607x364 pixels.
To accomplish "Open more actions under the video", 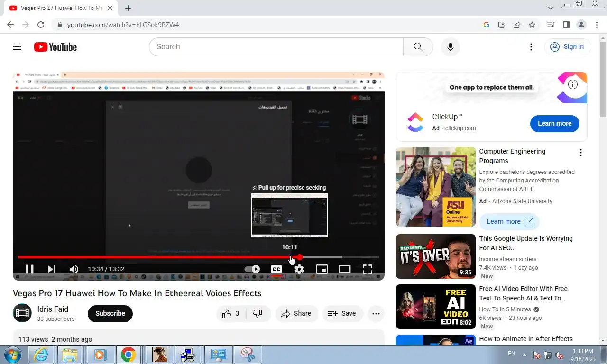I will [376, 313].
